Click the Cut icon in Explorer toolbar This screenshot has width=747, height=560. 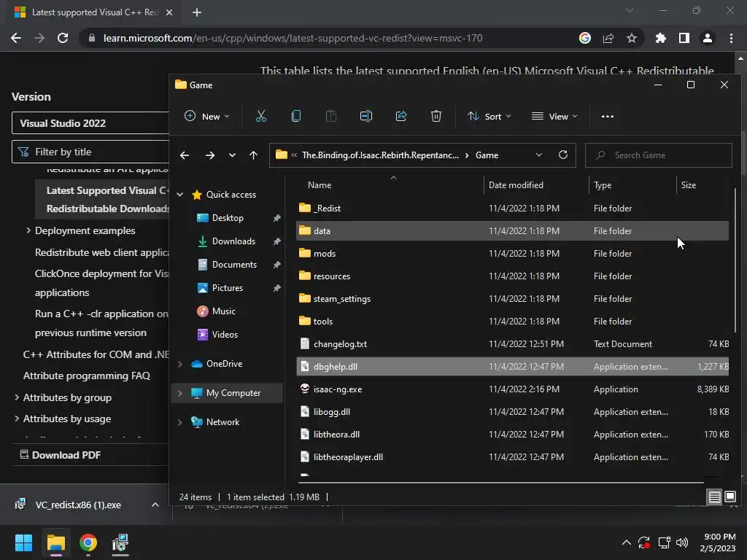tap(260, 116)
